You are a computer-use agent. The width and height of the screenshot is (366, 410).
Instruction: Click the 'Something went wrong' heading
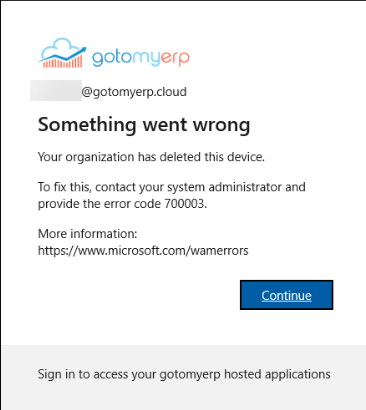[x=144, y=125]
